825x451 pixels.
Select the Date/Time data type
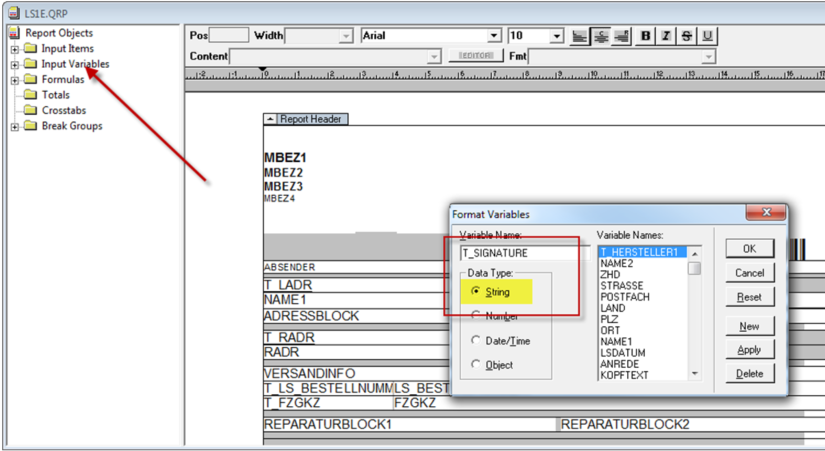(x=475, y=341)
